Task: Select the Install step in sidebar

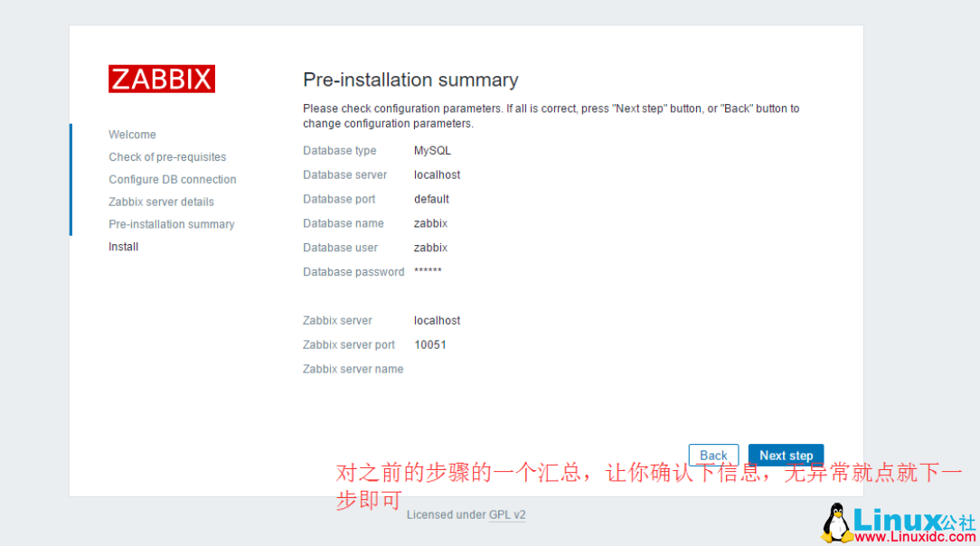Action: (x=123, y=247)
